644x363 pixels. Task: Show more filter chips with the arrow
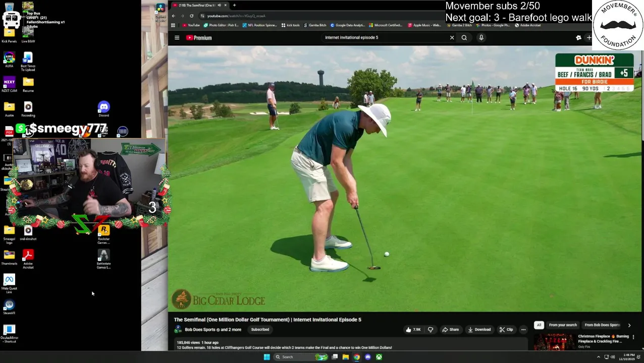pos(629,325)
